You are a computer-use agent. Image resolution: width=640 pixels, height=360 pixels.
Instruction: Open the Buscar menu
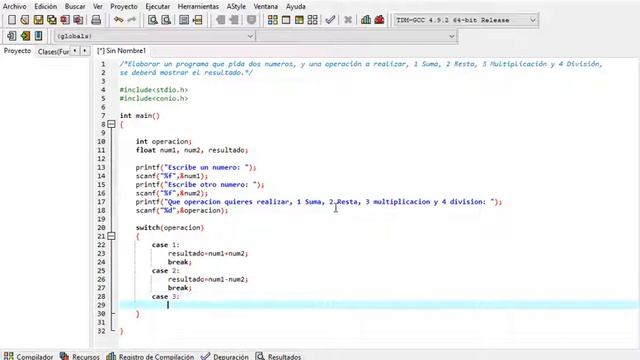(x=75, y=7)
